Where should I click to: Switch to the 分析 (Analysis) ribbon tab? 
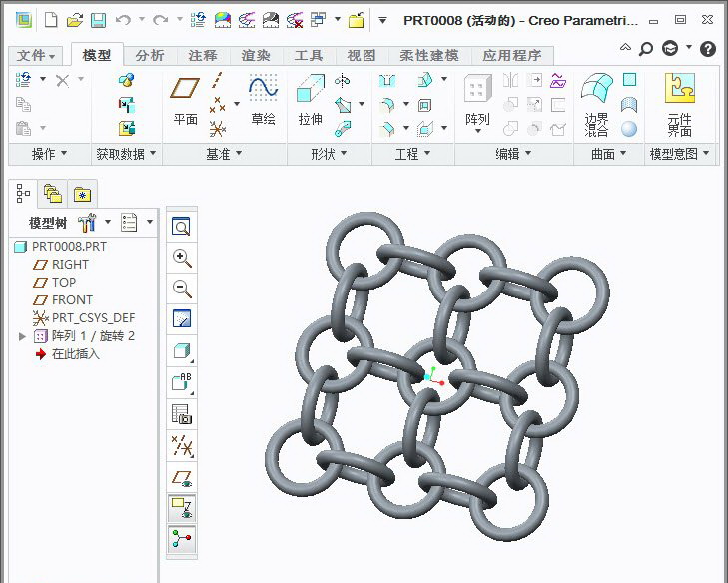[x=150, y=56]
